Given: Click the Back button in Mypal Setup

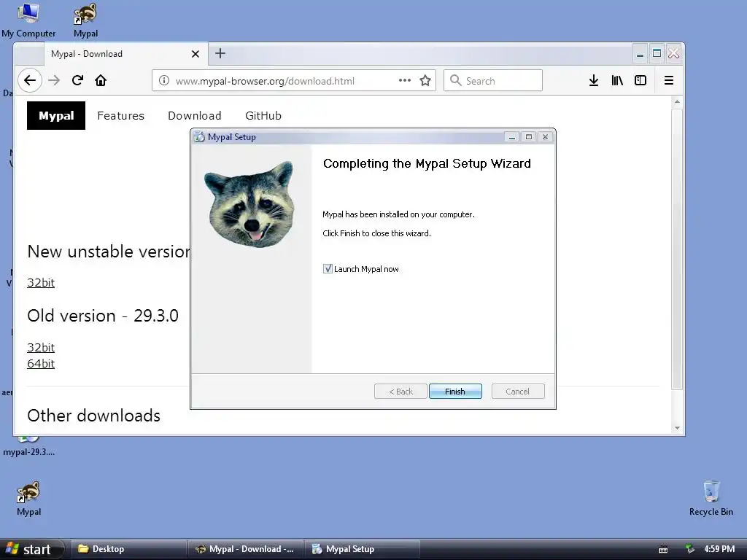Looking at the screenshot, I should (400, 392).
